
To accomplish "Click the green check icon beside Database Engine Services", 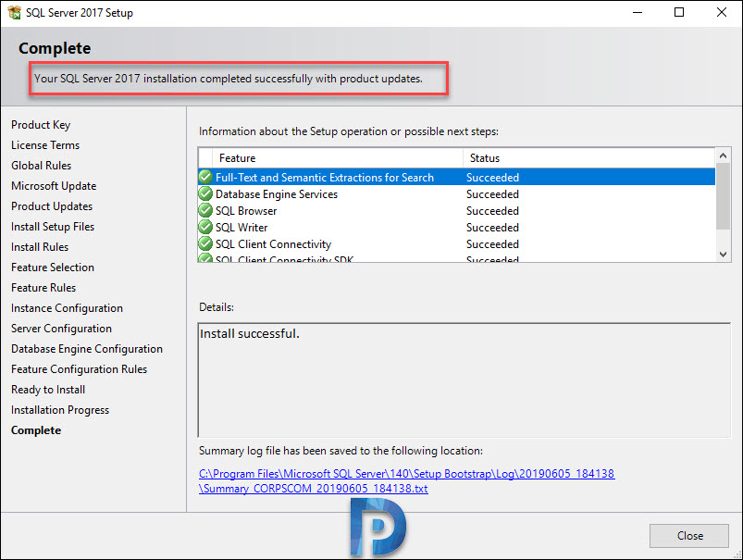I will 205,193.
